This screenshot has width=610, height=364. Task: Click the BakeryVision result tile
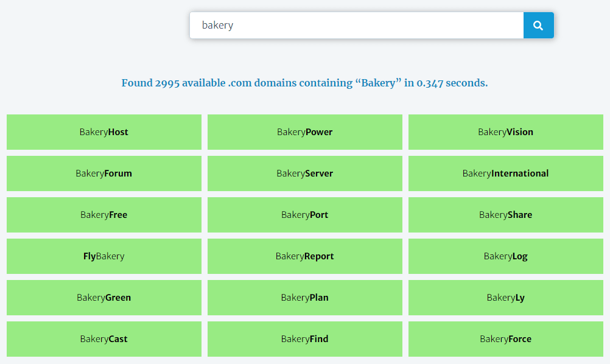[x=505, y=132]
